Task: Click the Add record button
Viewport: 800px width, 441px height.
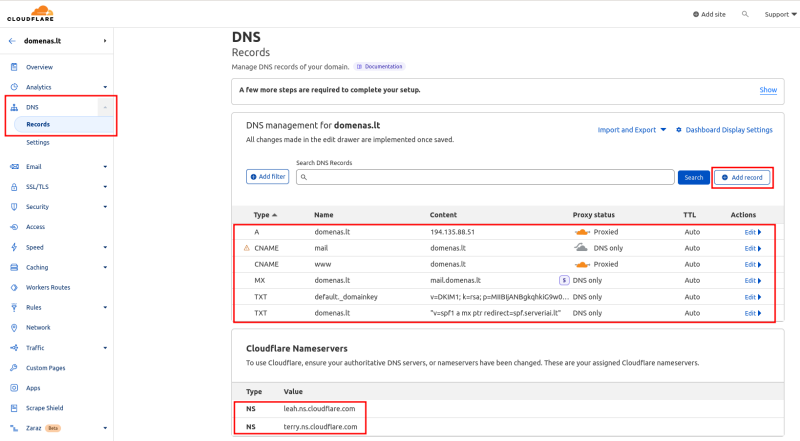Action: pyautogui.click(x=742, y=178)
